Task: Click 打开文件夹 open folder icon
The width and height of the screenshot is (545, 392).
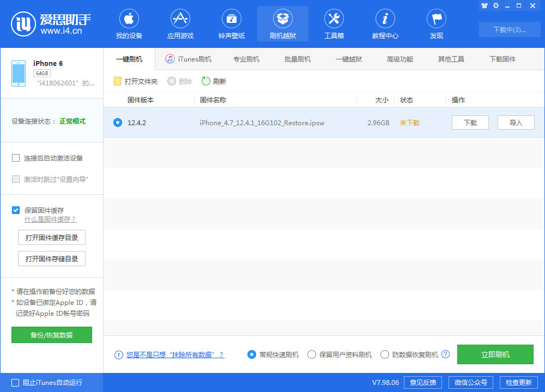Action: pyautogui.click(x=117, y=81)
